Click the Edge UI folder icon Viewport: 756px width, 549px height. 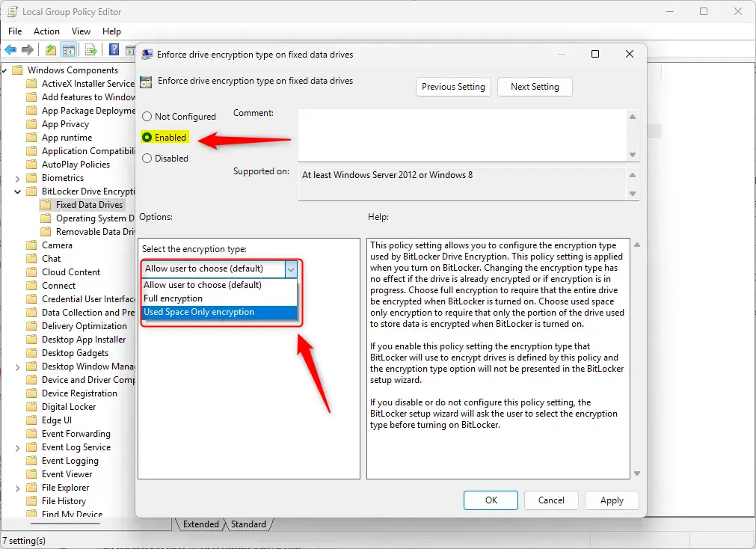tap(31, 420)
